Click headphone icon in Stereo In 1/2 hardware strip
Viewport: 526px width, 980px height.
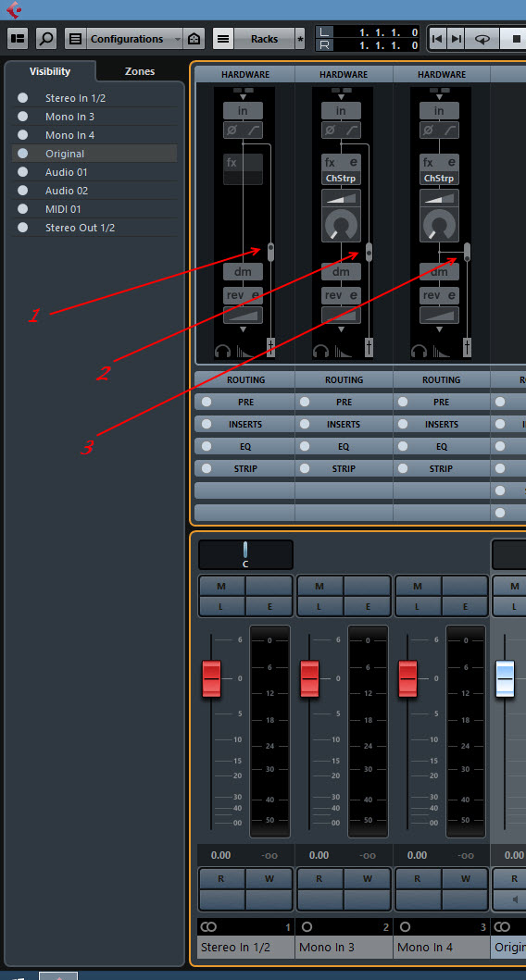click(x=222, y=351)
